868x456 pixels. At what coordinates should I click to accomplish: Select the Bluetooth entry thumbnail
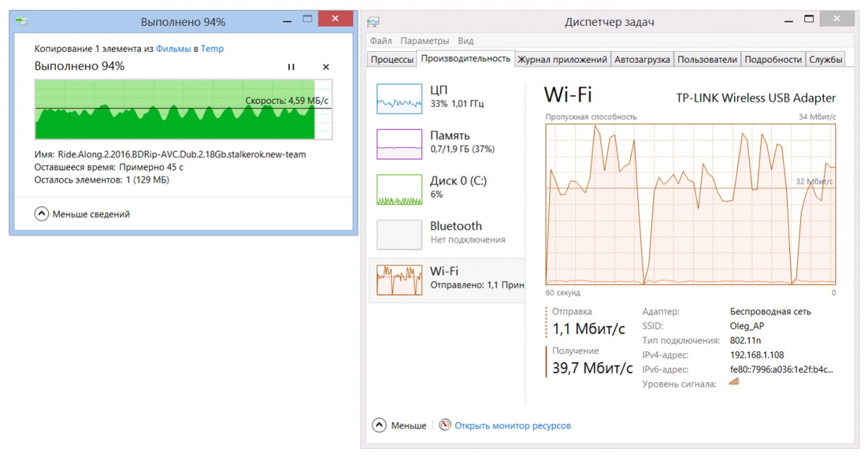pos(399,234)
